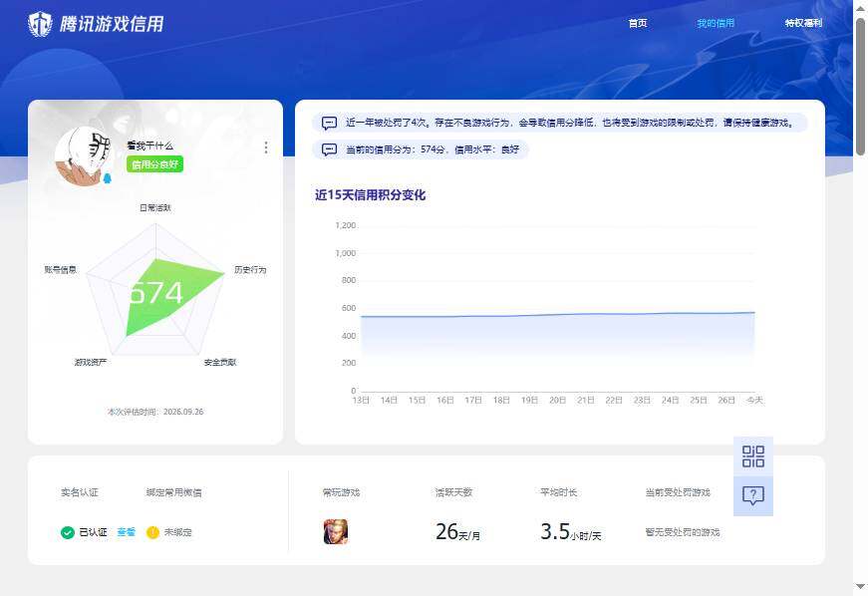
Task: Open the three-dot menu on profile card
Action: click(x=266, y=148)
